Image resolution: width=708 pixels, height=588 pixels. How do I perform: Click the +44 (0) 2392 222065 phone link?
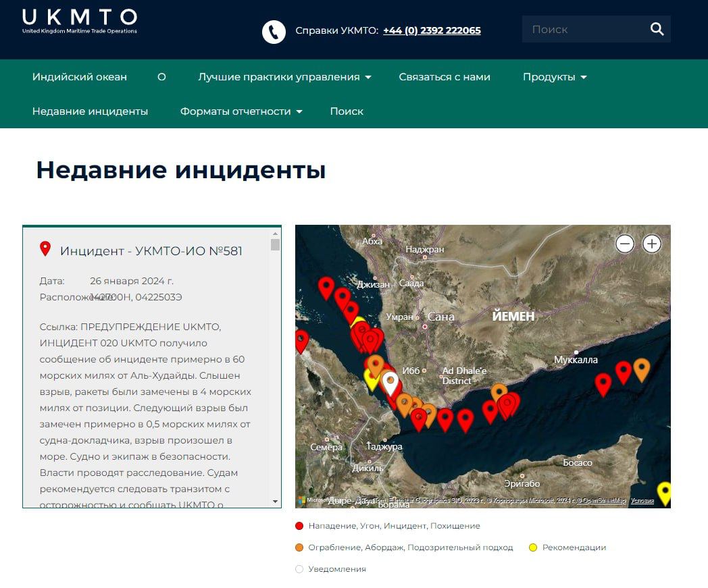pyautogui.click(x=432, y=30)
